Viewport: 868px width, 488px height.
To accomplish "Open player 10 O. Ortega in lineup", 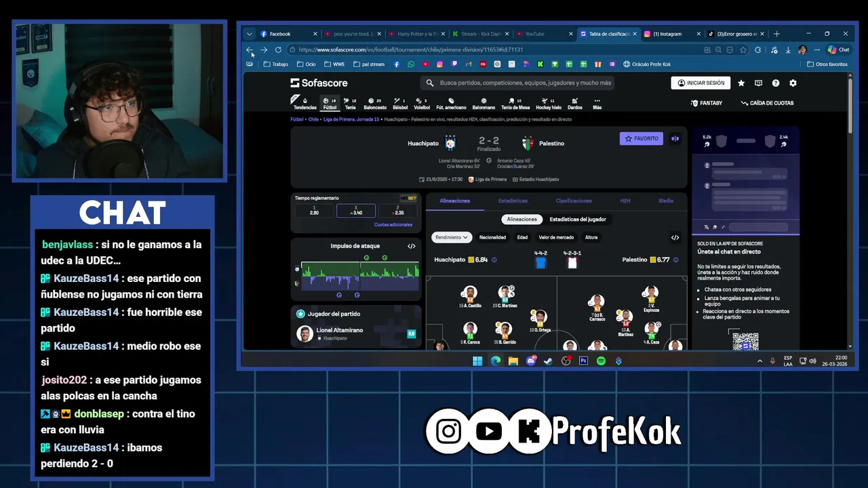I will tap(540, 321).
